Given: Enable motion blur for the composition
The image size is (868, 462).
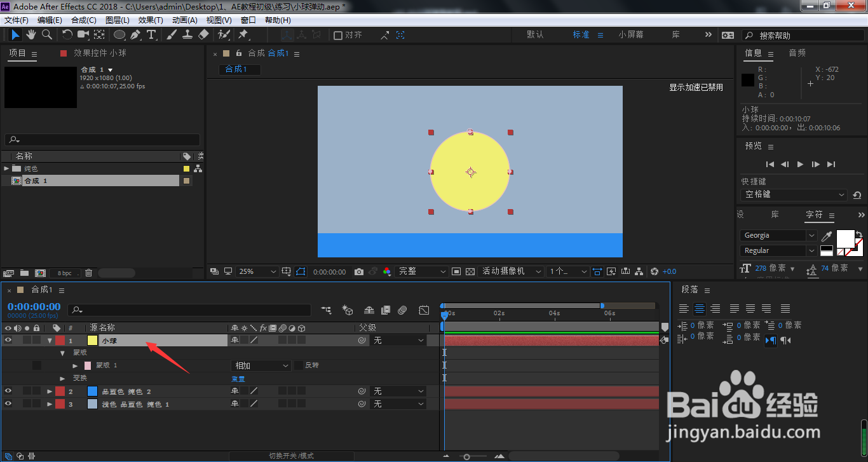Looking at the screenshot, I should (x=402, y=310).
